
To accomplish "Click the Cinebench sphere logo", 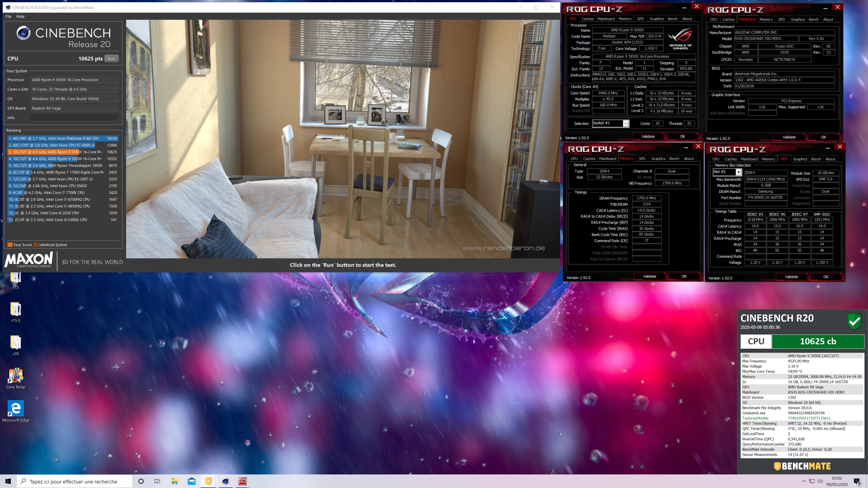I will (x=24, y=33).
